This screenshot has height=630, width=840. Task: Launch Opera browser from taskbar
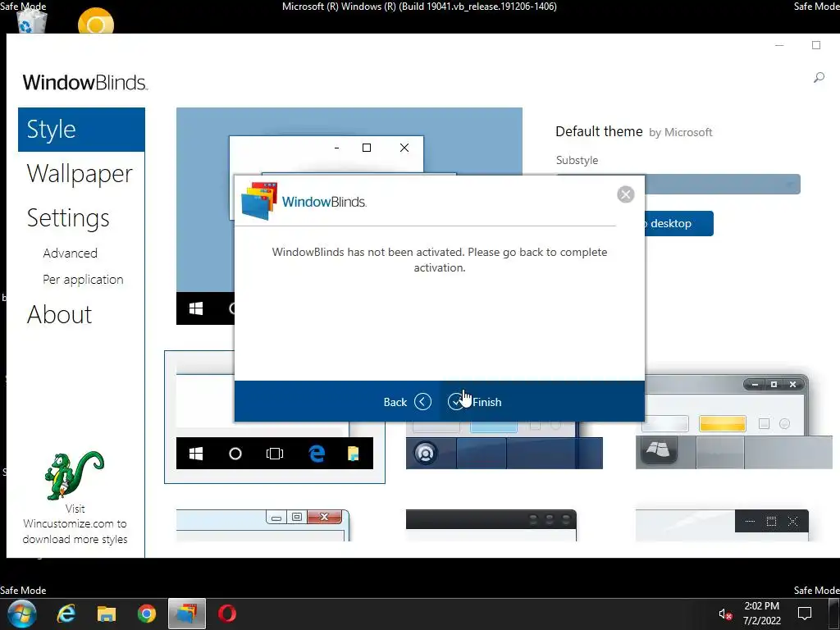[227, 614]
